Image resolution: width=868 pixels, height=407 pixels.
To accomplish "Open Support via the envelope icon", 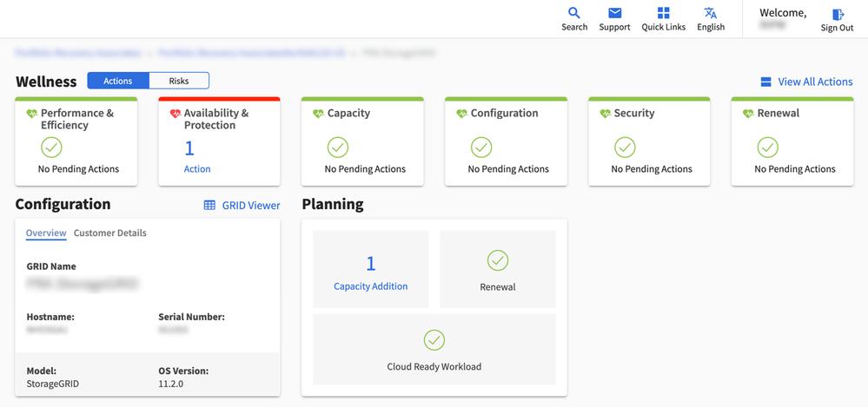I will pos(614,13).
